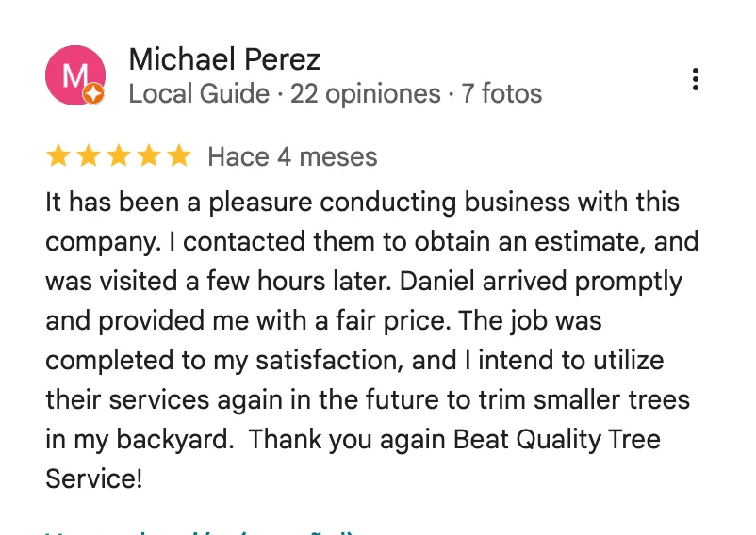Click the partially visible teal translation link

(200, 532)
